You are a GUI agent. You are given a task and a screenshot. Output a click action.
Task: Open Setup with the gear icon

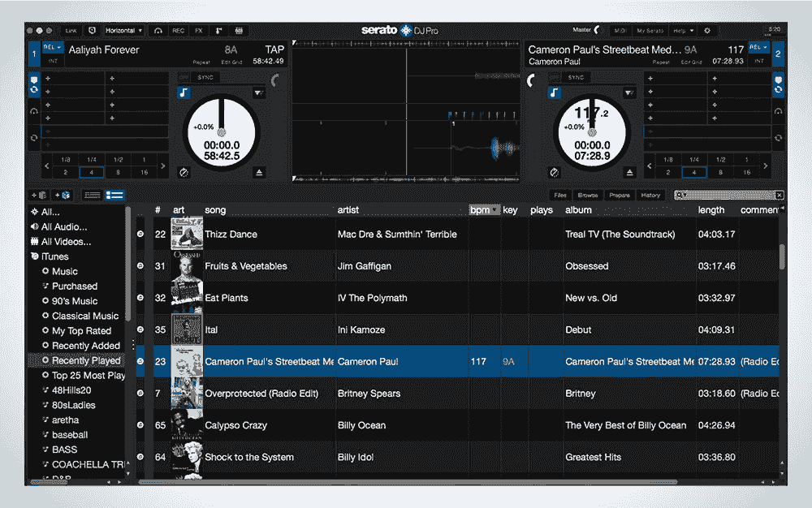(x=707, y=31)
